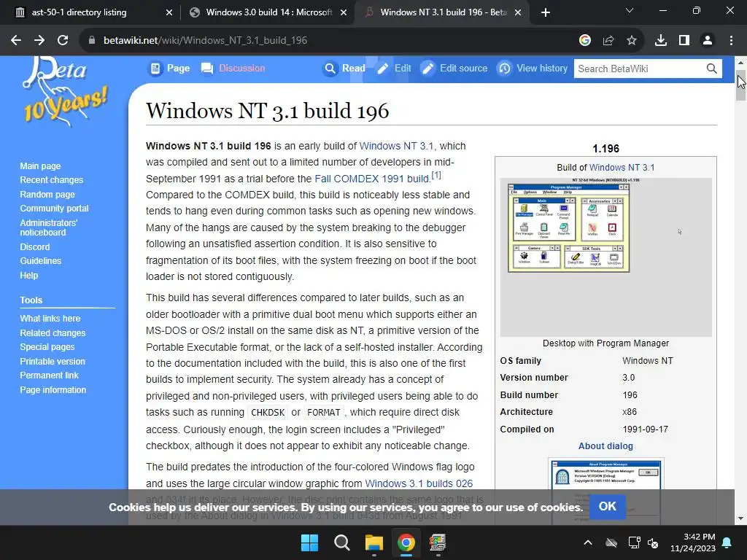Image resolution: width=747 pixels, height=560 pixels.
Task: Click citation reference [1]
Action: pos(436,175)
